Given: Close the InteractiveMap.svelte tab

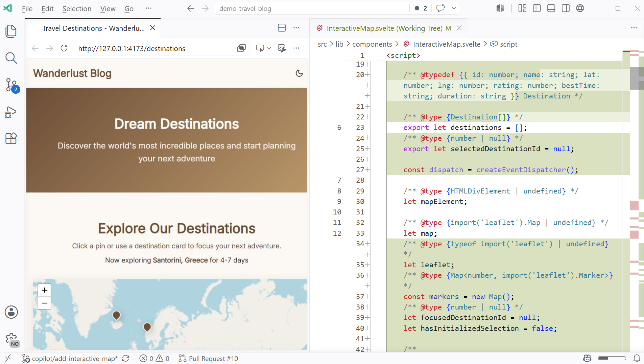Looking at the screenshot, I should pyautogui.click(x=459, y=28).
